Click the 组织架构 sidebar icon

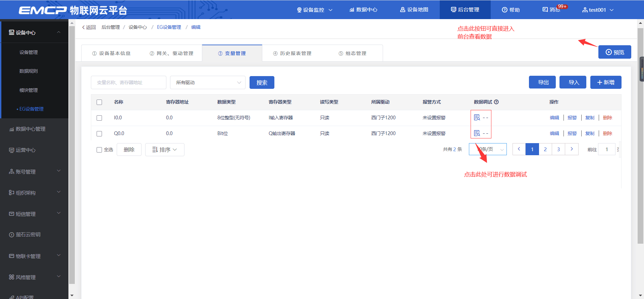pos(11,193)
